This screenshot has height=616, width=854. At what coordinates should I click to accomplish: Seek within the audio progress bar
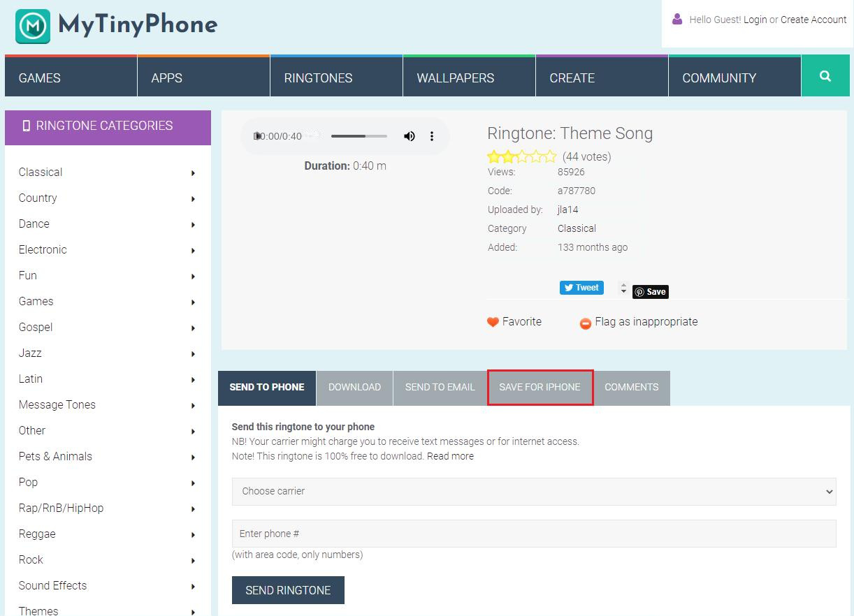359,136
